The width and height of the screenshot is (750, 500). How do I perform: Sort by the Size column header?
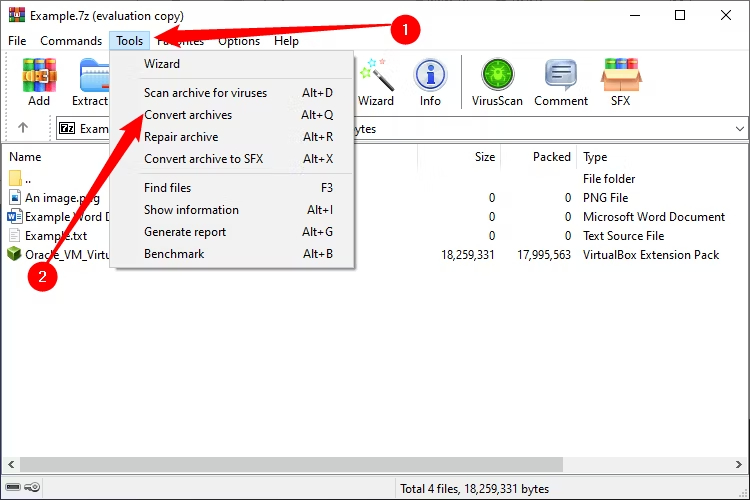[485, 157]
